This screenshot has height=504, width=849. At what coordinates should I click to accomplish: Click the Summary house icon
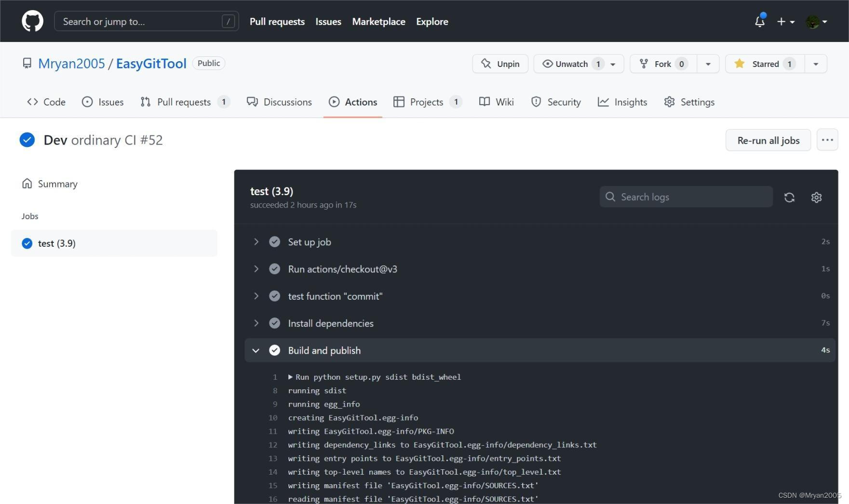point(27,183)
